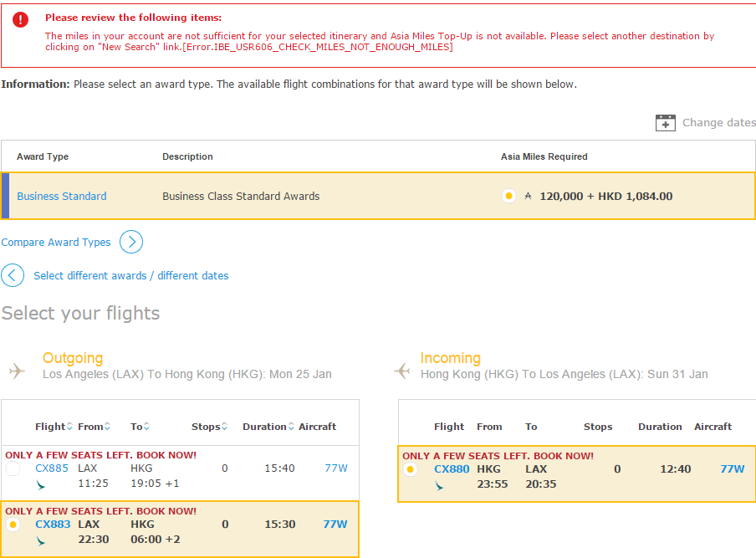This screenshot has width=756, height=558.
Task: Select the CX883 outgoing flight radio button
Action: tap(13, 525)
